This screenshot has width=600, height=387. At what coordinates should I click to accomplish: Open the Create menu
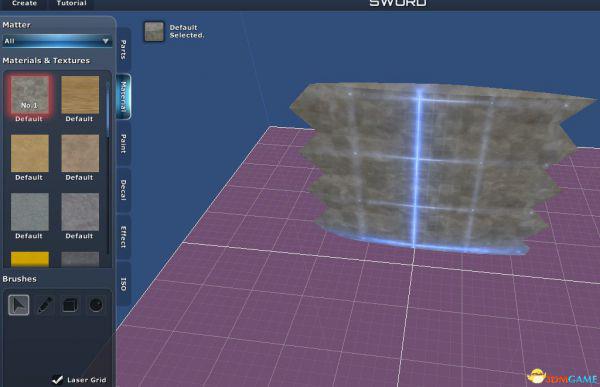tap(24, 3)
